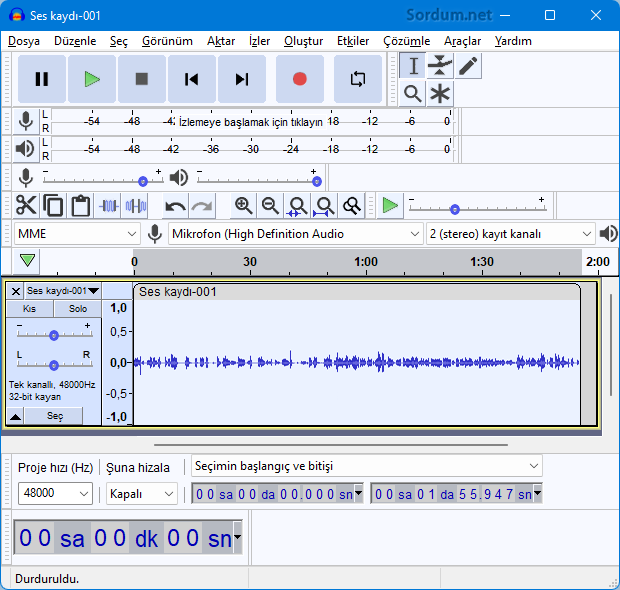Trim audio outside the selection
Screen dimensions: 620x590
108,206
